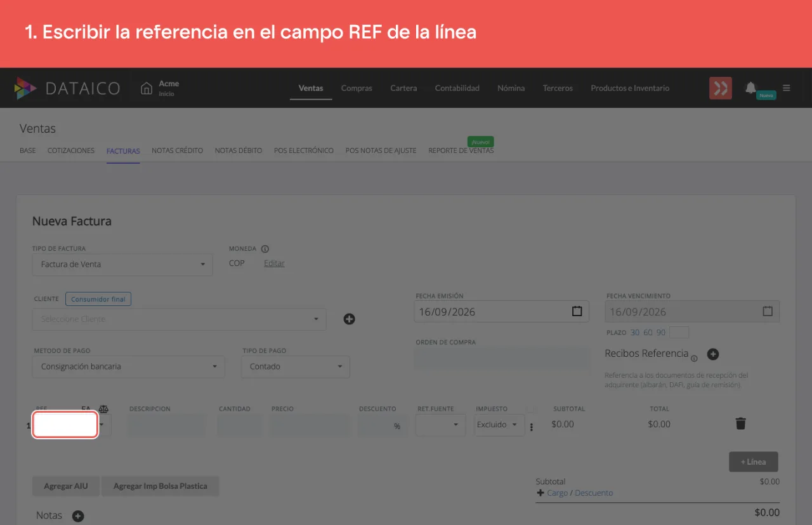Click the red double-arrow icon in header
The width and height of the screenshot is (812, 525).
pos(721,88)
